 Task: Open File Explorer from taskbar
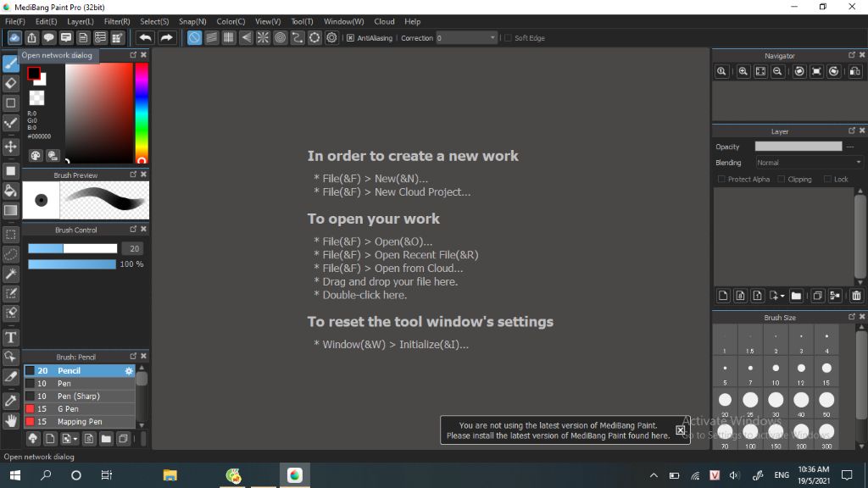(170, 475)
